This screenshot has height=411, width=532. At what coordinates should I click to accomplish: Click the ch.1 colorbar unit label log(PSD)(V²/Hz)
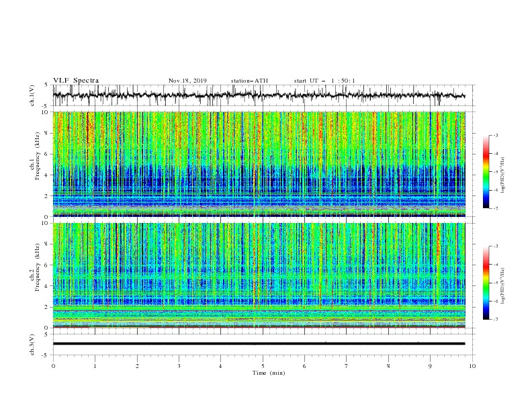pyautogui.click(x=502, y=175)
